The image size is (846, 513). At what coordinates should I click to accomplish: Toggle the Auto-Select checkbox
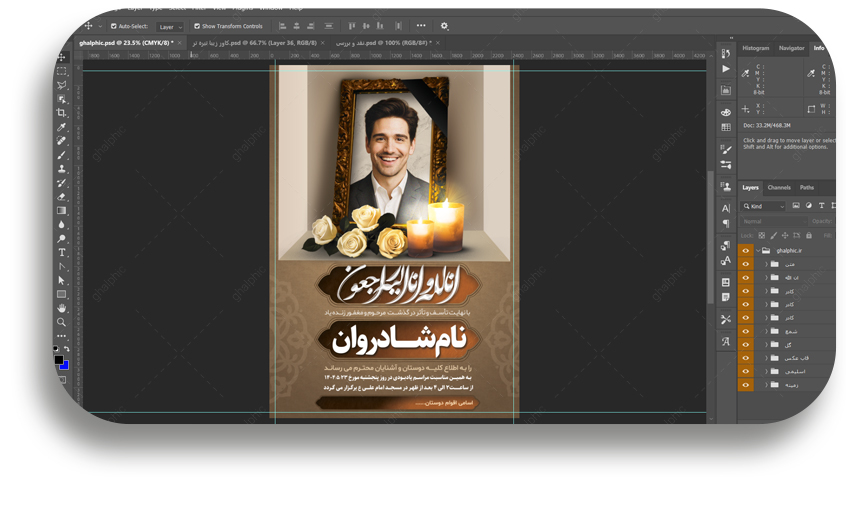point(113,26)
